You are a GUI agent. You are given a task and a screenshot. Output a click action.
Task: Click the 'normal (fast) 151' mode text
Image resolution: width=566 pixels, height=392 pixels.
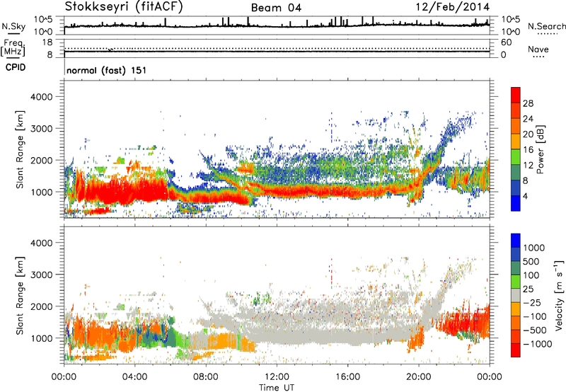coord(107,70)
